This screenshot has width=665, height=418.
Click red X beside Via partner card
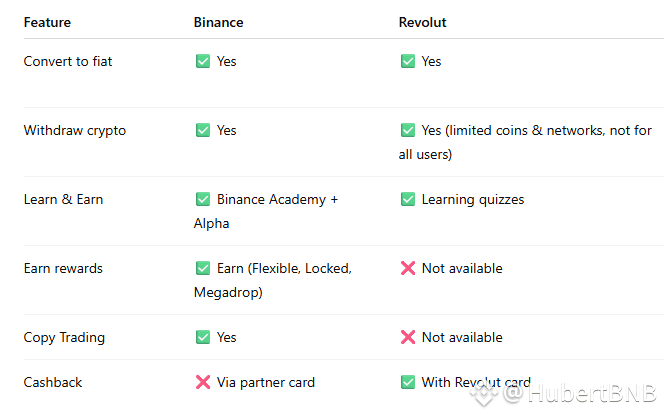click(203, 383)
